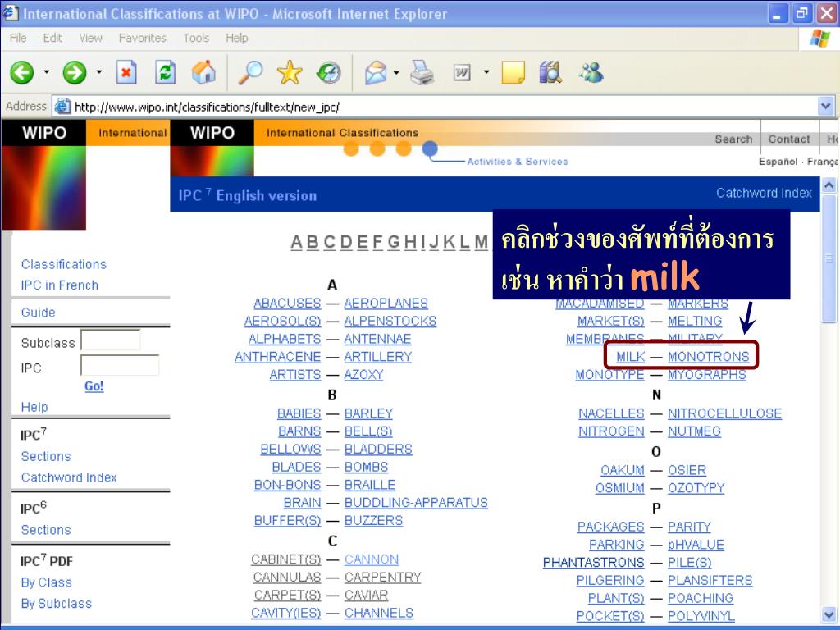Open IPC7 PDF By Class link

point(46,582)
